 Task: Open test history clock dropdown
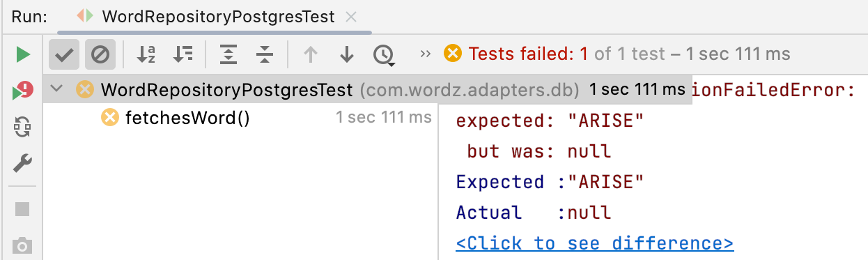tap(385, 55)
